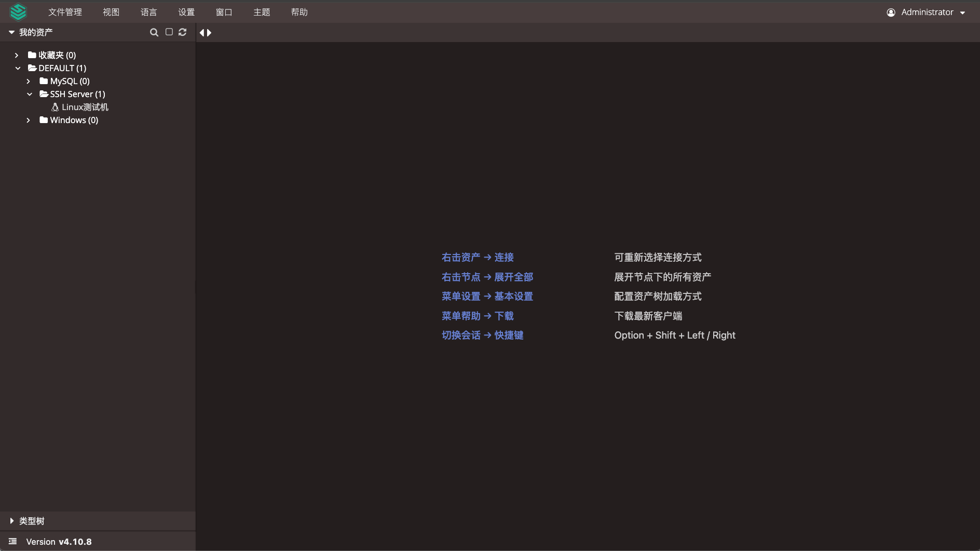Open the 设置 menu
Screen dimensions: 980x551
coord(186,11)
